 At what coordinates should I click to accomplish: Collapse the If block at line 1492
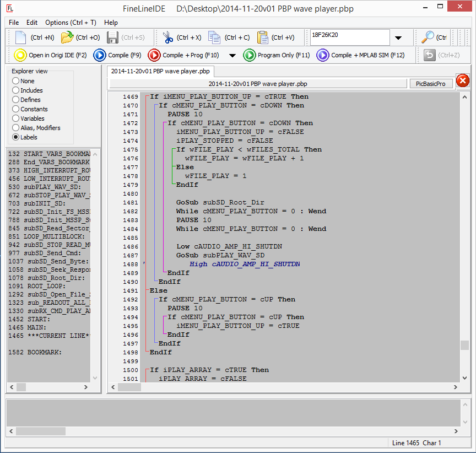pyautogui.click(x=155, y=299)
